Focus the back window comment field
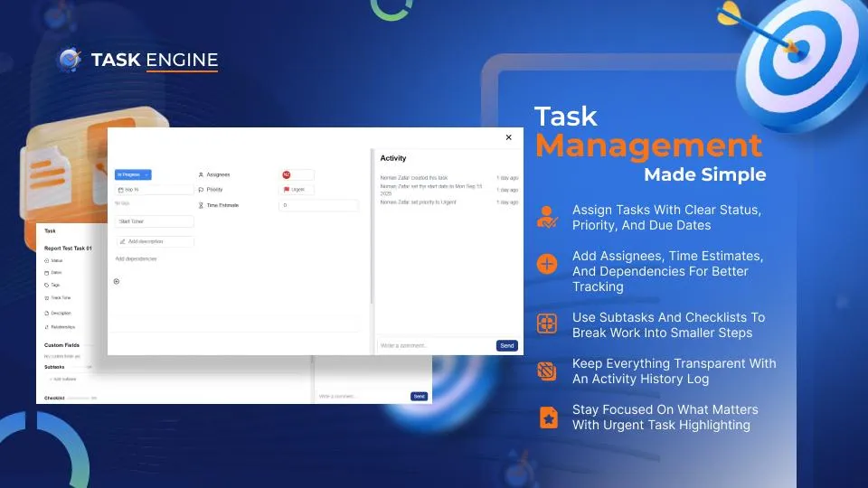Image resolution: width=868 pixels, height=488 pixels. point(363,396)
